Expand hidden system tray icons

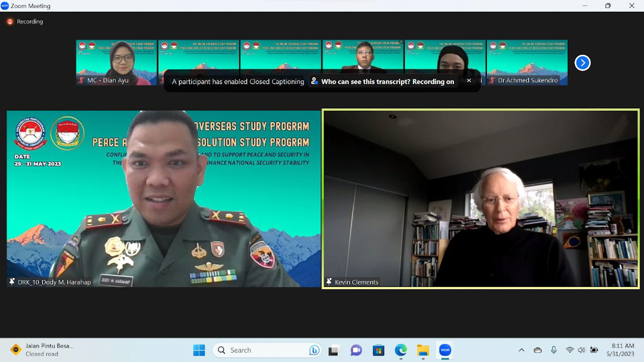point(521,350)
